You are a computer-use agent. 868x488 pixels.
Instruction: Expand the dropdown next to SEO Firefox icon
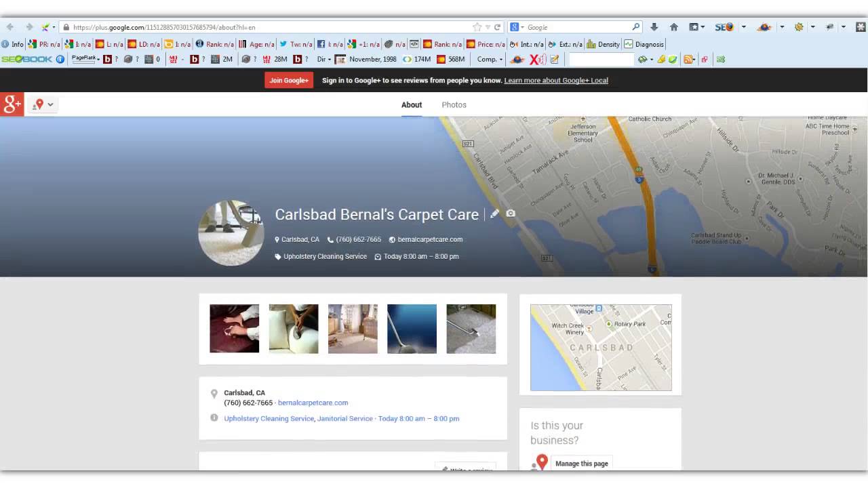click(743, 27)
